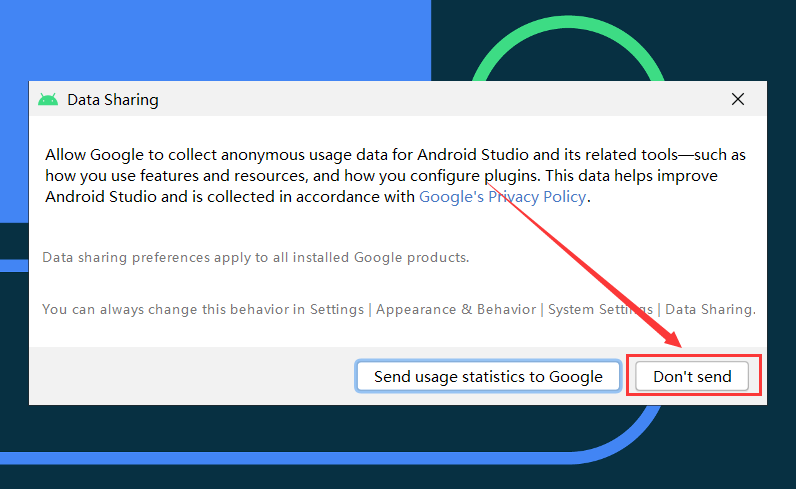Click the text 'Data sharing preferences apply to all installed Google products.'
Viewport: 796px width, 489px height.
(x=256, y=257)
